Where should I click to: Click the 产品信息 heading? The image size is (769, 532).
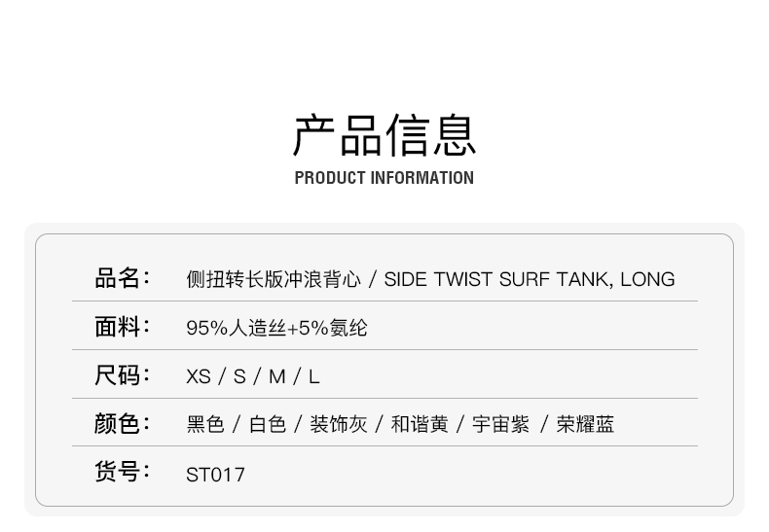point(384,136)
